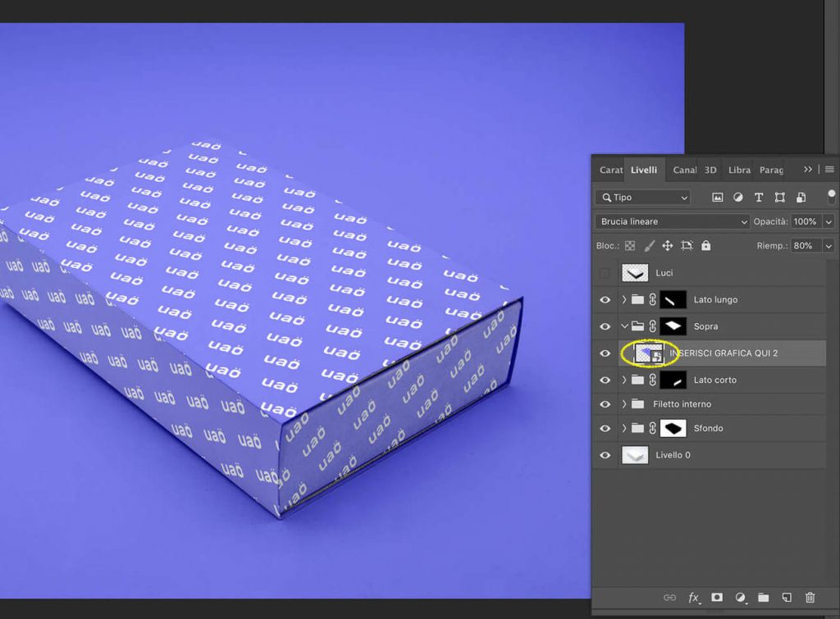Collapse the Sopra layer group
This screenshot has width=840, height=619.
pyautogui.click(x=624, y=326)
